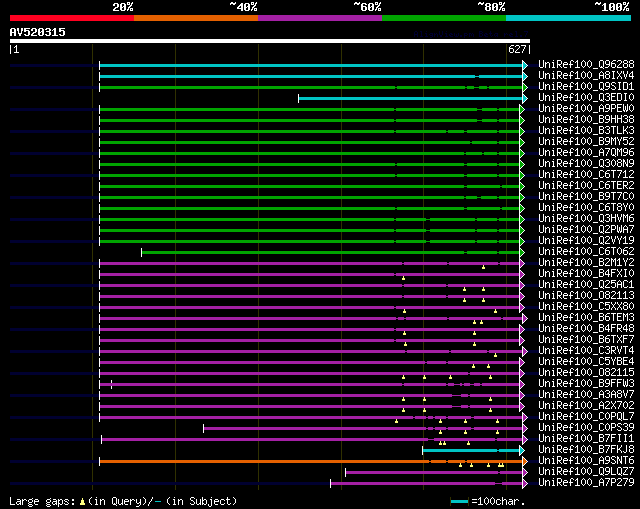Screen dimensions: 640x509
Task: Open the UniRef100_B4FR48 label
Action: tap(586, 329)
